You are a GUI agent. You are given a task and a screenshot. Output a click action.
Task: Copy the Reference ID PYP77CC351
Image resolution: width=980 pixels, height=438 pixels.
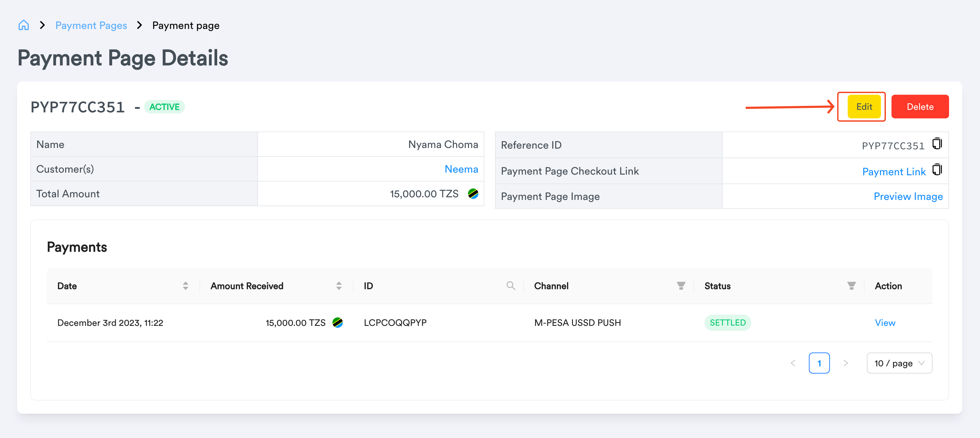coord(937,144)
